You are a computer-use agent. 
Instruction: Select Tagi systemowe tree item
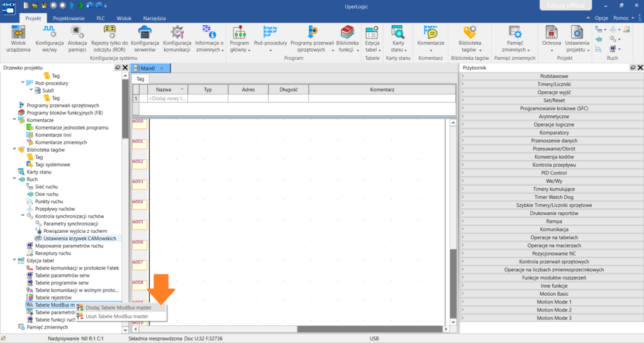click(x=53, y=164)
